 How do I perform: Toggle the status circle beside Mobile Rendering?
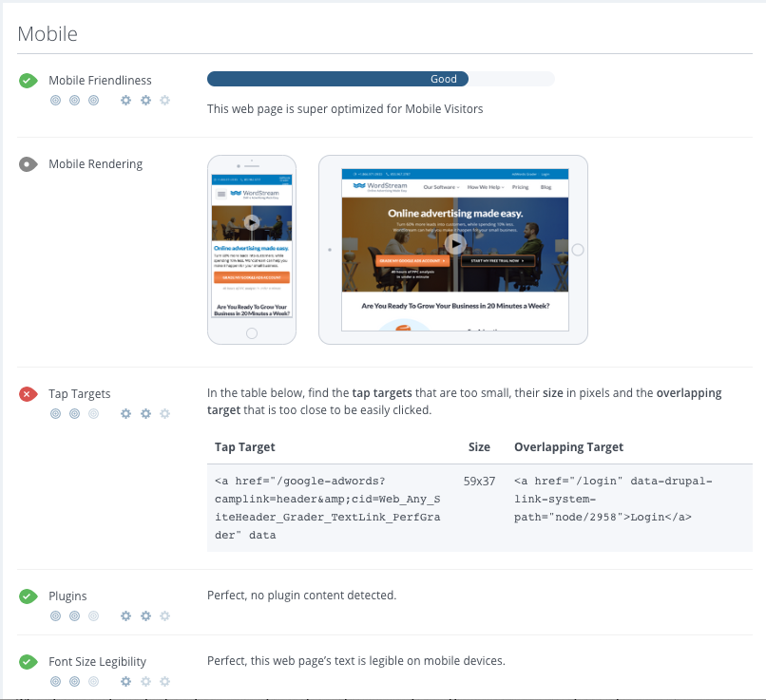[28, 163]
